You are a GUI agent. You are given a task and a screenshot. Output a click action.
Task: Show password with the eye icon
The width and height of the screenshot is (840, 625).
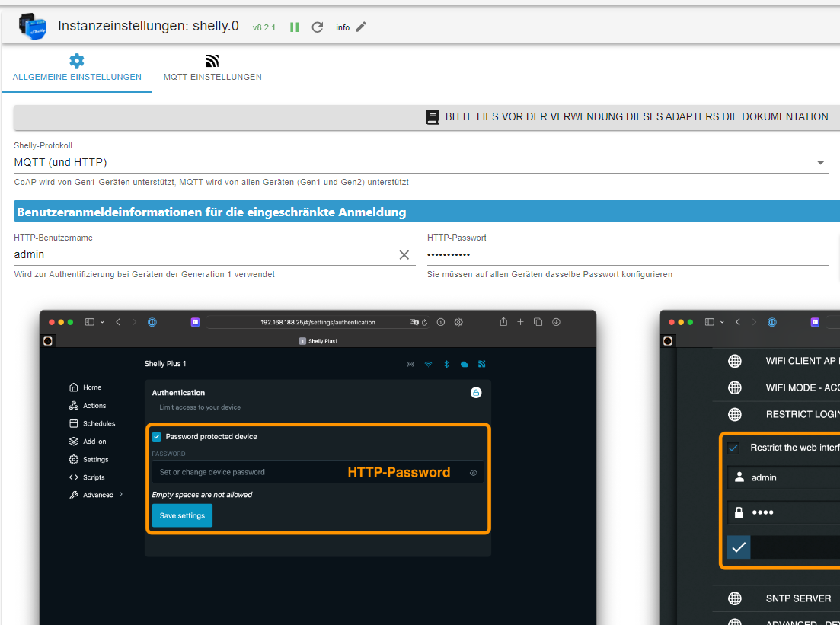pos(473,472)
